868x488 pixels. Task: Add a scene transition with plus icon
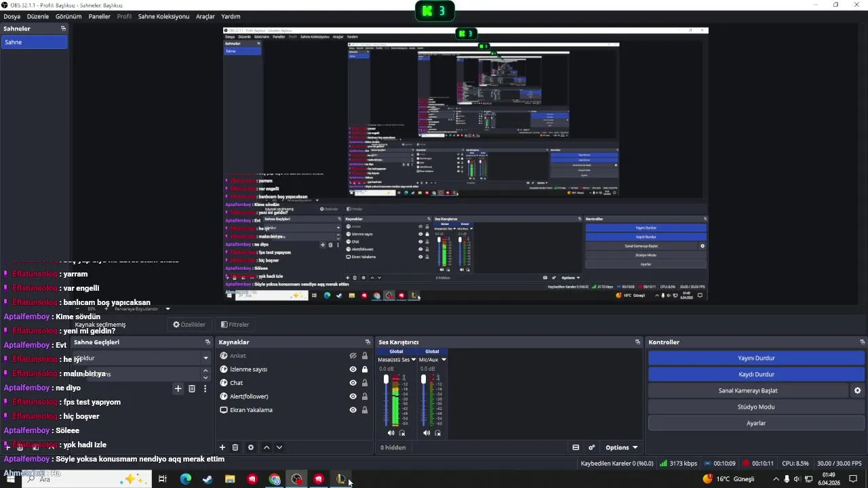178,388
